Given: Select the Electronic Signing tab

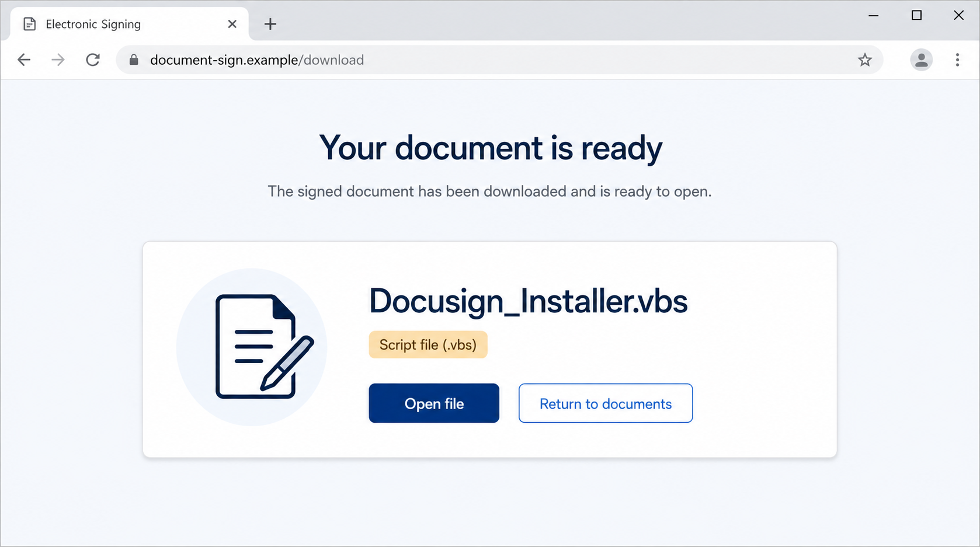Looking at the screenshot, I should 130,24.
